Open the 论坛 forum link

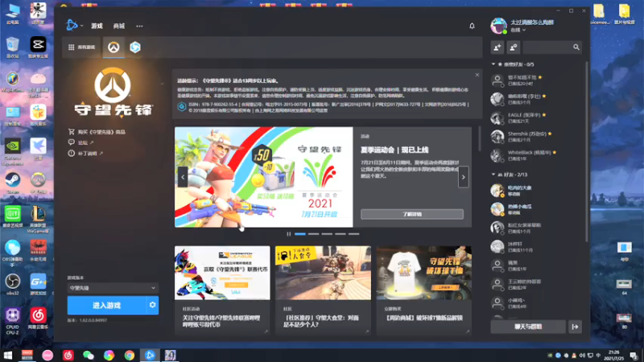click(81, 142)
